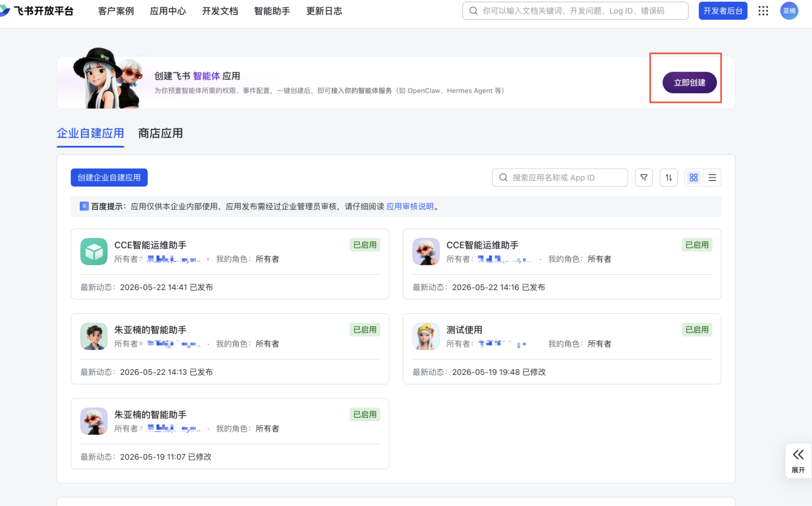Viewport: 812px width, 506px height.
Task: Click the boy avatar icon of 朱亚楠的智能助手
Action: click(94, 336)
